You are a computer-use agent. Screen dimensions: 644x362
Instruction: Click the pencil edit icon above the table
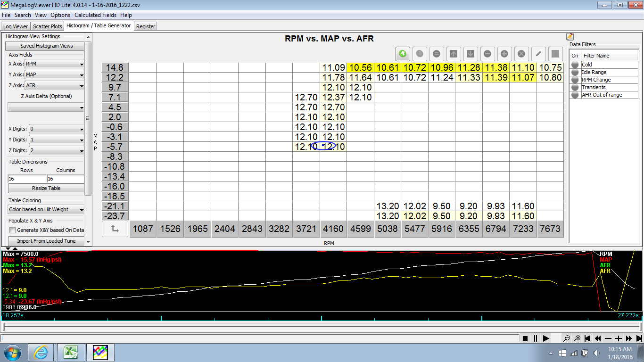(538, 54)
